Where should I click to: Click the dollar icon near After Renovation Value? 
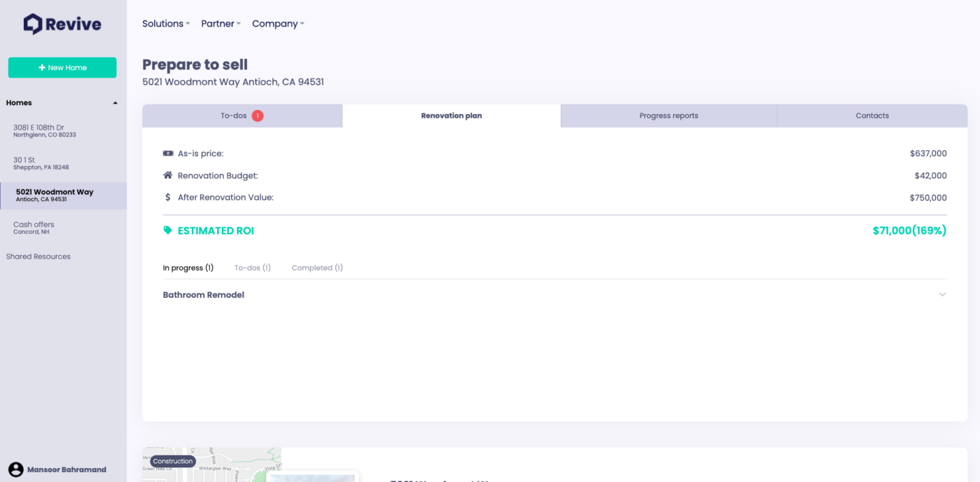click(x=166, y=197)
